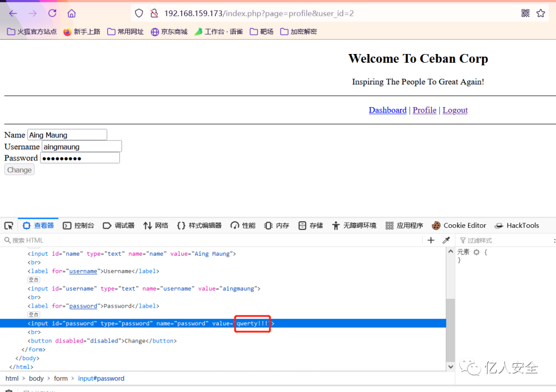Follow the Logout link
This screenshot has height=392, width=556.
pyautogui.click(x=455, y=110)
